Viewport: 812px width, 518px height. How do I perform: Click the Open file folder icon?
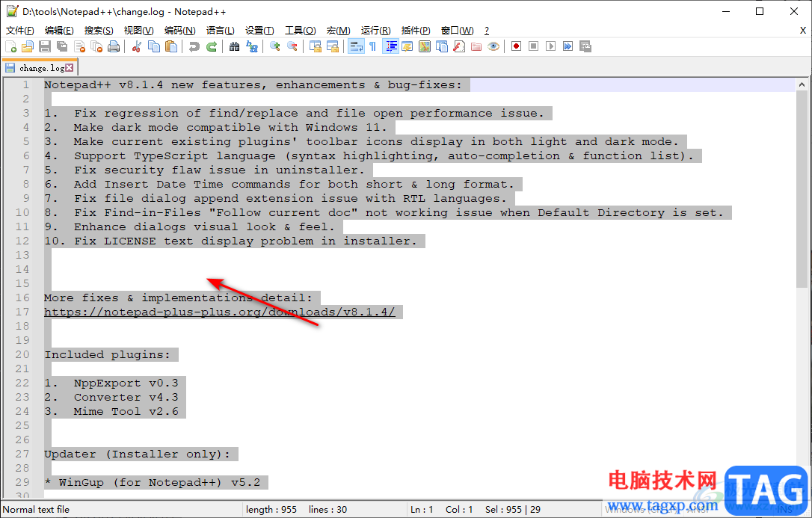pyautogui.click(x=28, y=46)
